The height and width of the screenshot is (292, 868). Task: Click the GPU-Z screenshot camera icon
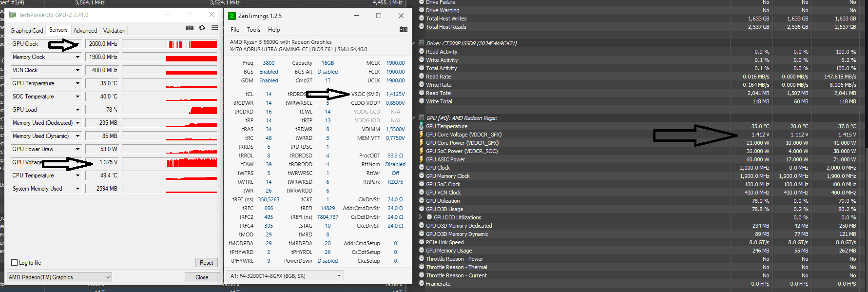click(x=190, y=28)
